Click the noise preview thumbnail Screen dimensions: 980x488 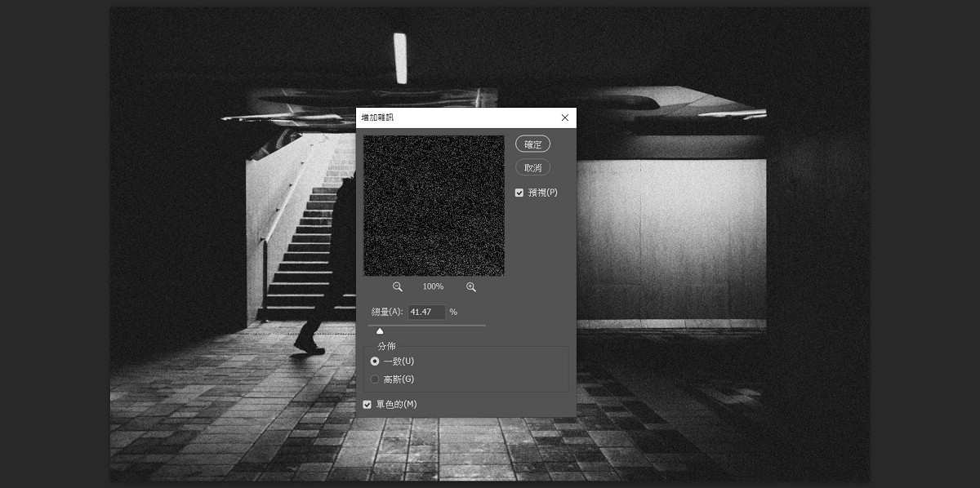(434, 206)
